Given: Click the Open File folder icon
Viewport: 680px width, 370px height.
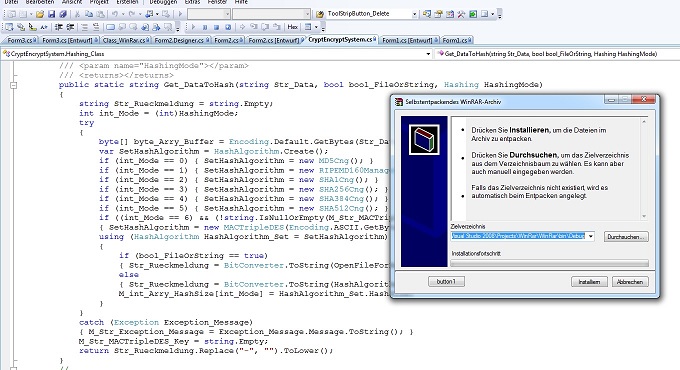Looking at the screenshot, I should click(40, 14).
